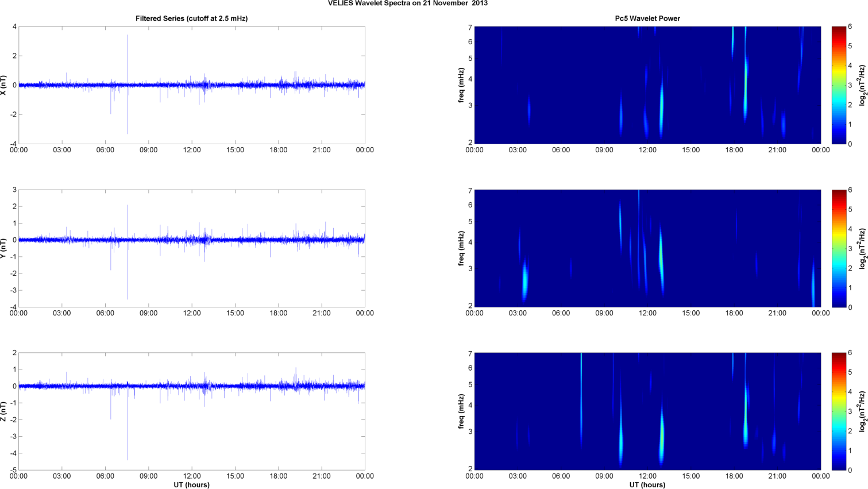The image size is (868, 489).
Task: Click the '06:00' tick under the middle wavelet plot
Action: tap(561, 313)
